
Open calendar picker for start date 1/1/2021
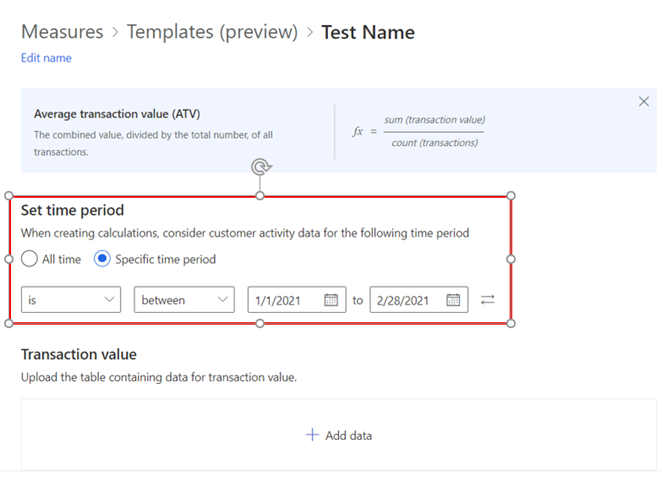click(331, 300)
